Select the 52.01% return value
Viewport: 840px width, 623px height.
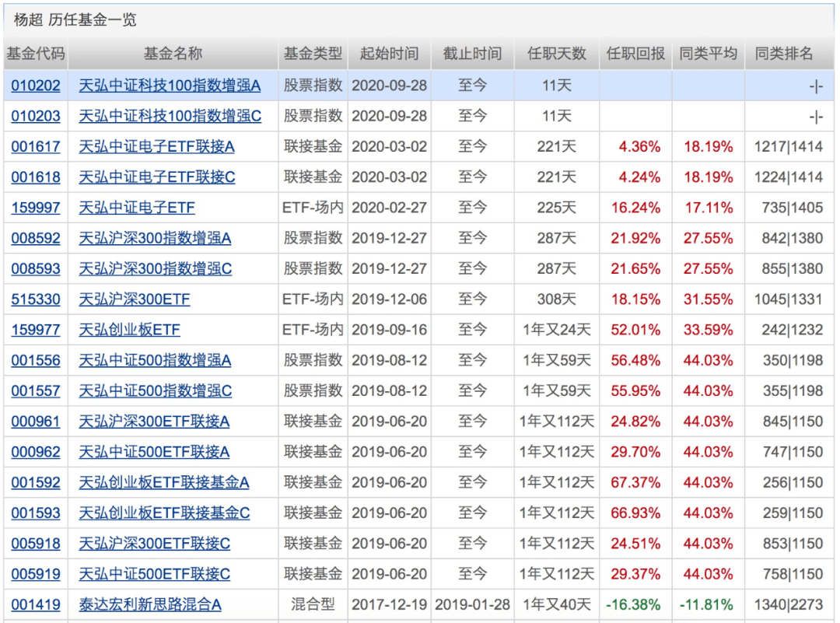pos(635,330)
